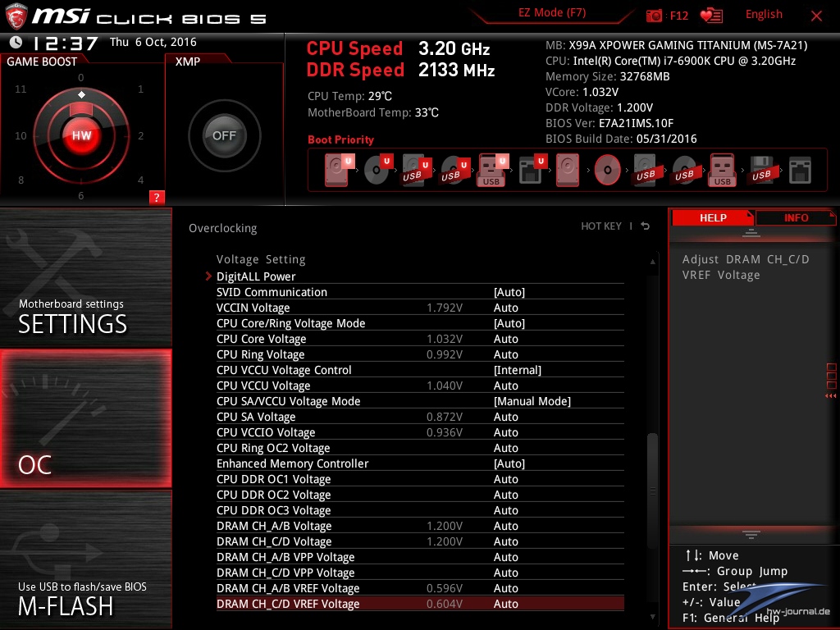
Task: Switch to EZ Mode (F7)
Action: (552, 13)
